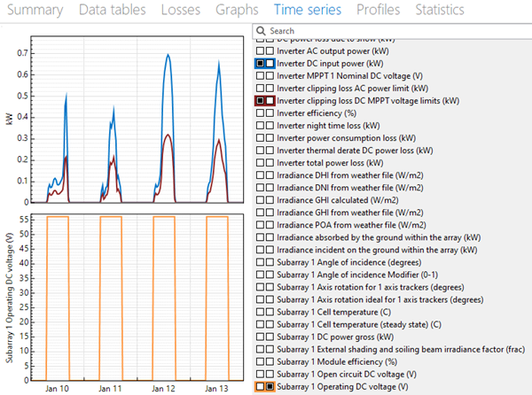This screenshot has height=395, width=532.
Task: Check right box for Subarray 1 Module efficiency
Action: coord(270,362)
